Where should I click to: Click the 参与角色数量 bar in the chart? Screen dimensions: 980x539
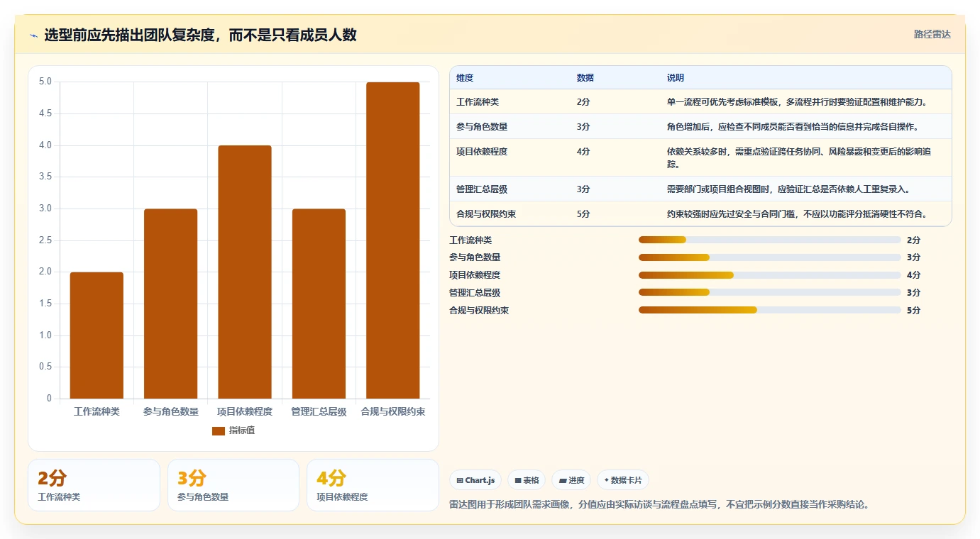170,304
